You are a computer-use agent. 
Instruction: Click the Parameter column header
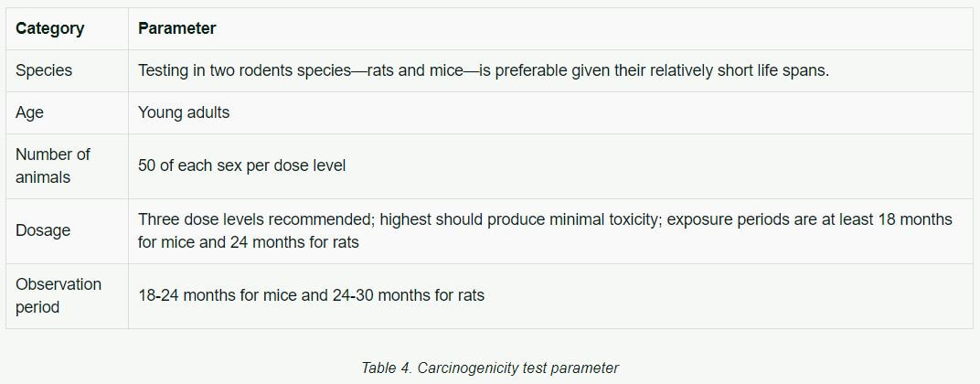(176, 28)
